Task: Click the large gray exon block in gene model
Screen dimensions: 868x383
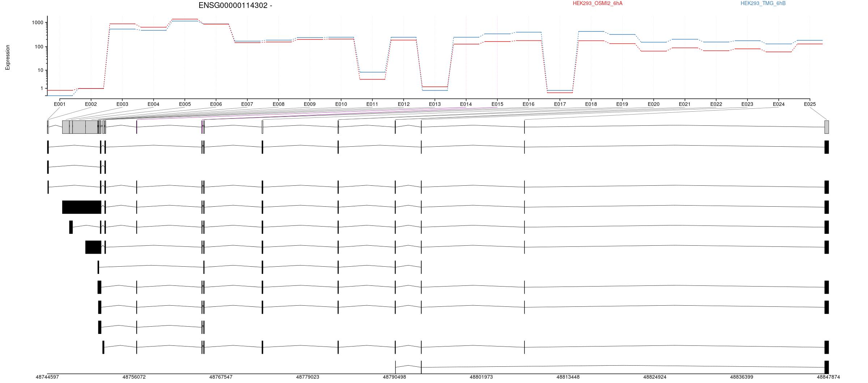Action: (x=82, y=127)
